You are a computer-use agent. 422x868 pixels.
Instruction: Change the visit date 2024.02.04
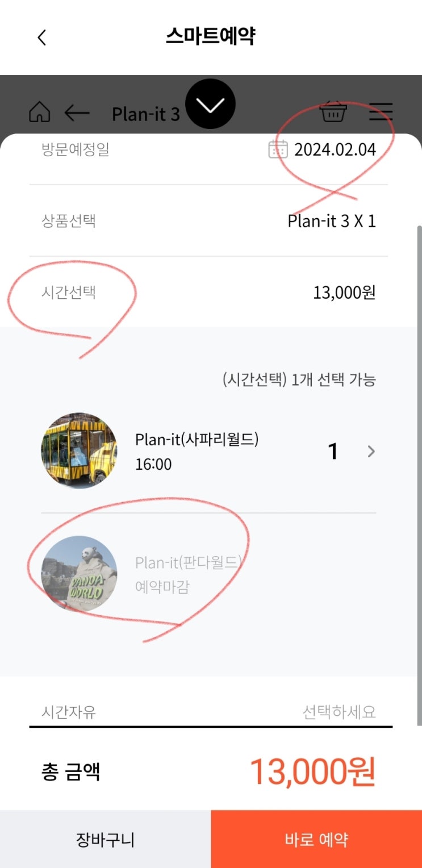[x=335, y=149]
